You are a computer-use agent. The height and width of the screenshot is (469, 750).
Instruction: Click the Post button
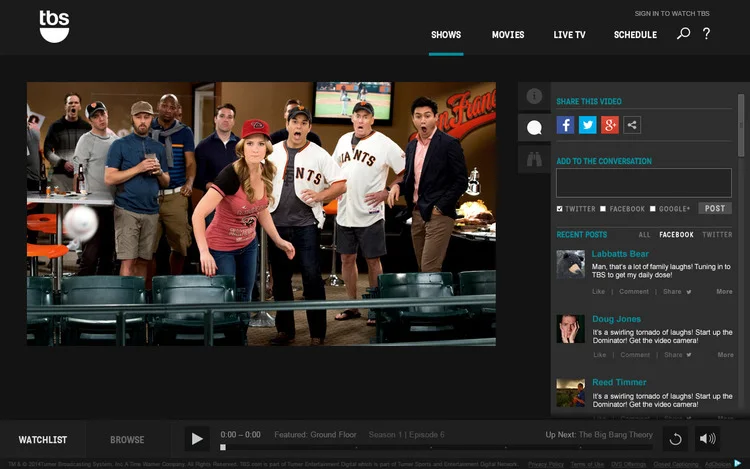click(715, 208)
